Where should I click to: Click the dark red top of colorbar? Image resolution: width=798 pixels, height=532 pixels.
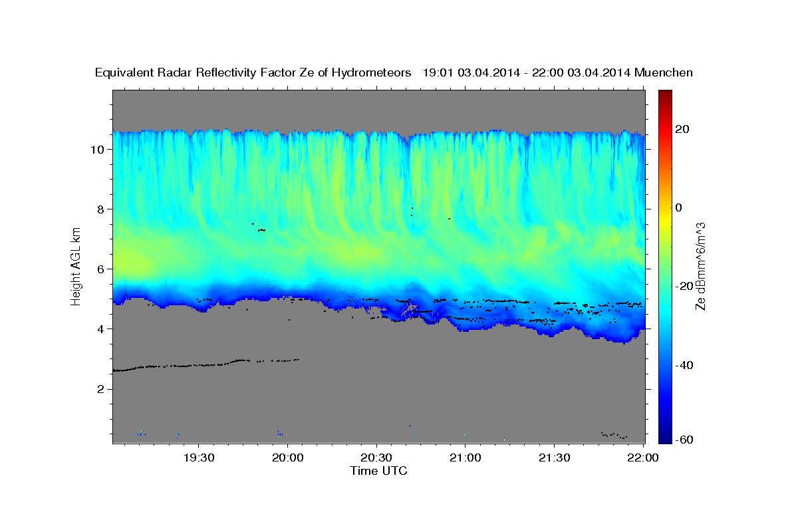click(x=666, y=94)
